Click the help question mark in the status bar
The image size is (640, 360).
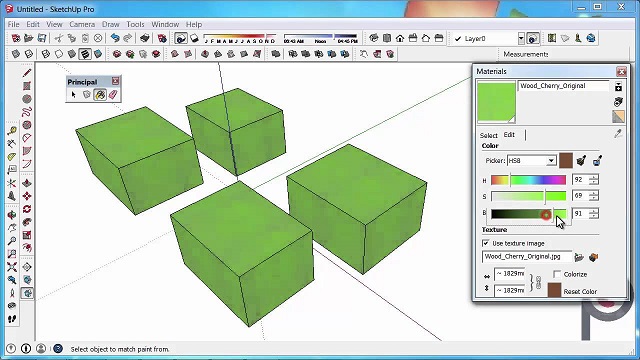coord(58,349)
